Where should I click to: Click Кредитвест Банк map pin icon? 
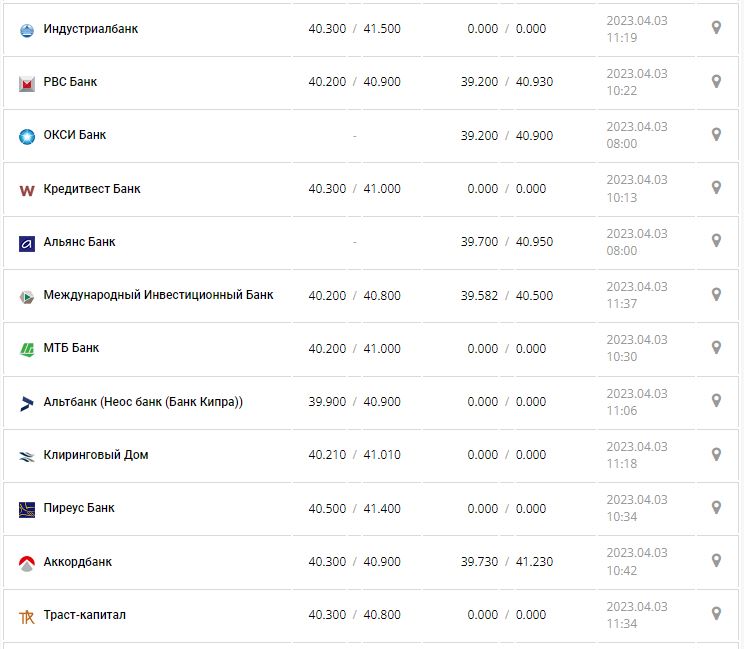click(716, 187)
